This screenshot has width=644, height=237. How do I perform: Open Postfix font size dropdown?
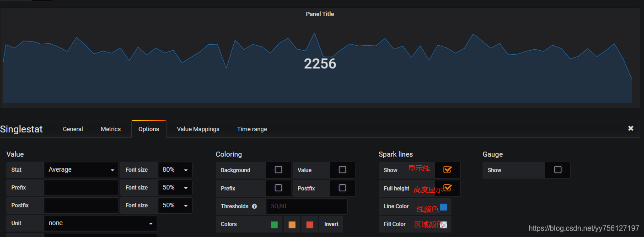[175, 205]
